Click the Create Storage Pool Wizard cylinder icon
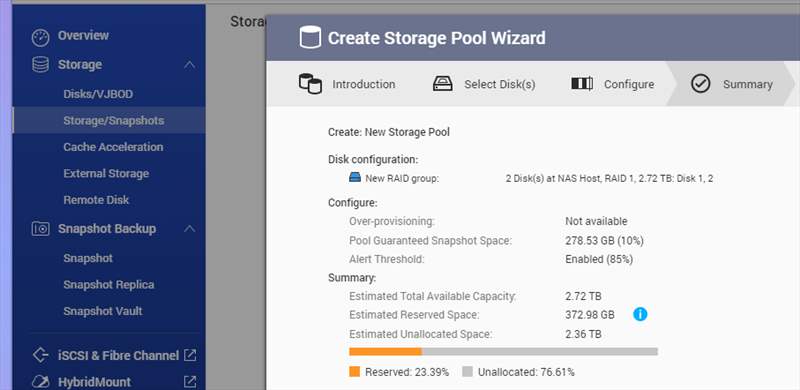This screenshot has height=390, width=800. 310,37
